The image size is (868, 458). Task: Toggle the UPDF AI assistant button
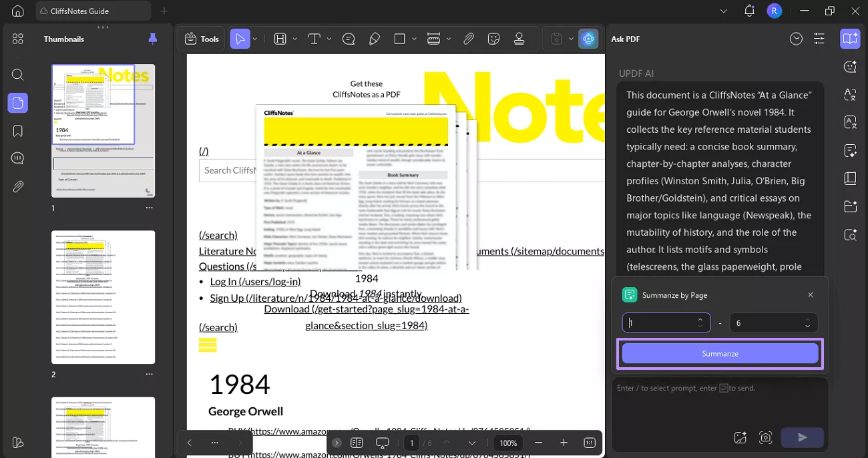coord(588,39)
